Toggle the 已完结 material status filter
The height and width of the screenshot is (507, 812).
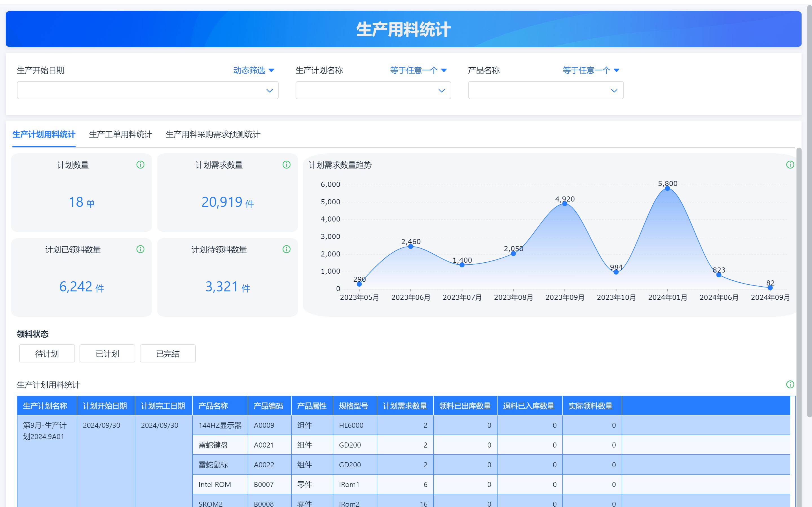tap(168, 353)
